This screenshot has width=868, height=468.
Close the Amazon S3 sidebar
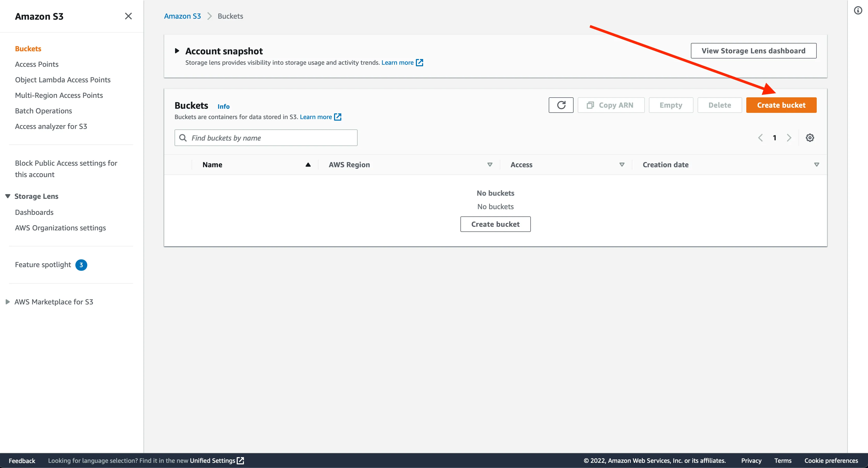click(128, 16)
